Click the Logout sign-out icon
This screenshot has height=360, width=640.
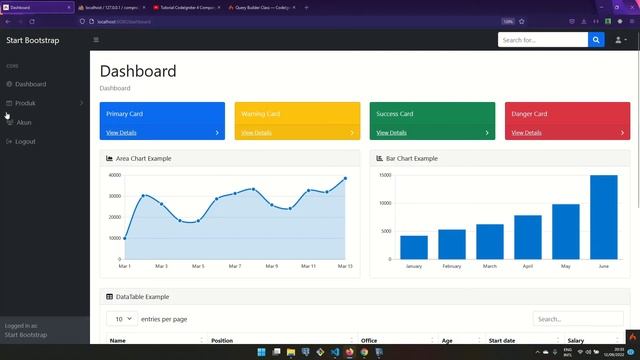point(9,142)
